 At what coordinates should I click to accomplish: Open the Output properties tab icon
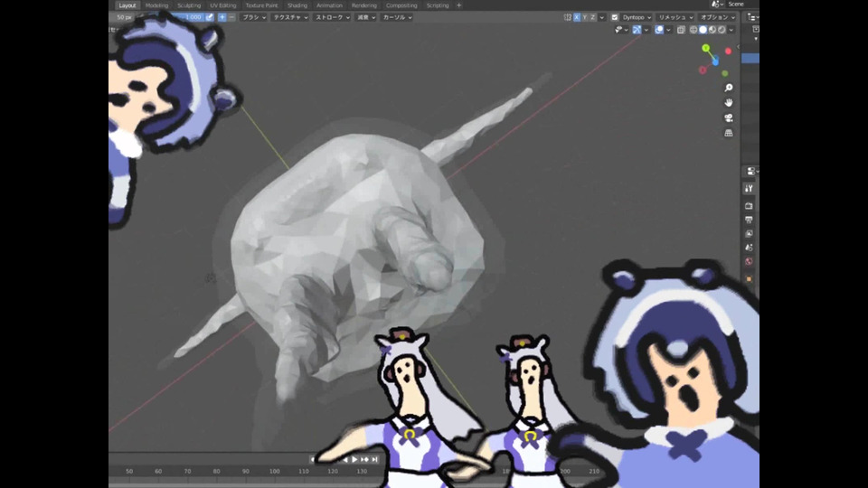pyautogui.click(x=749, y=220)
